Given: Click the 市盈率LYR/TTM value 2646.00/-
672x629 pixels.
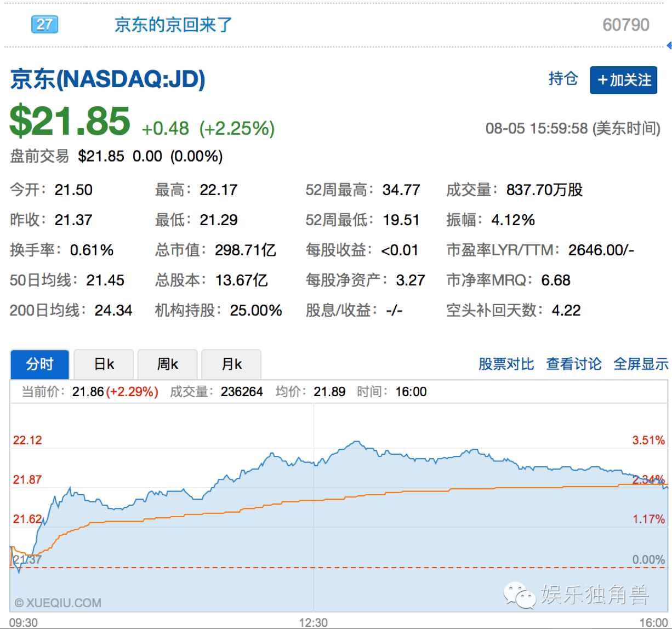Looking at the screenshot, I should pos(601,250).
